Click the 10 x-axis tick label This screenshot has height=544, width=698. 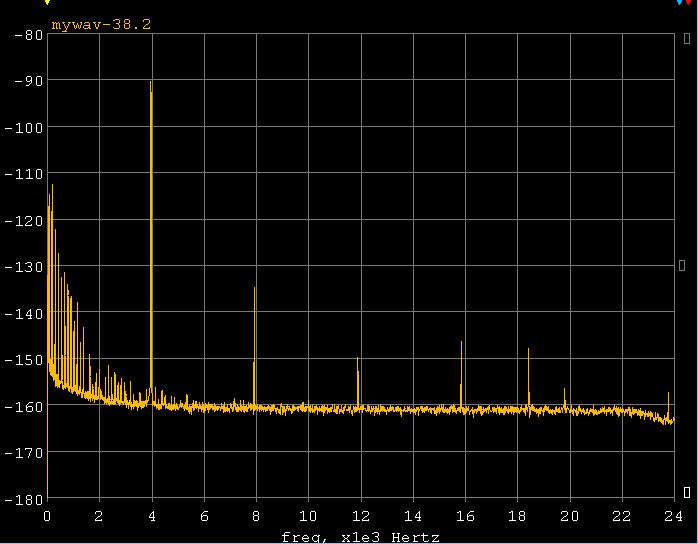pos(308,516)
